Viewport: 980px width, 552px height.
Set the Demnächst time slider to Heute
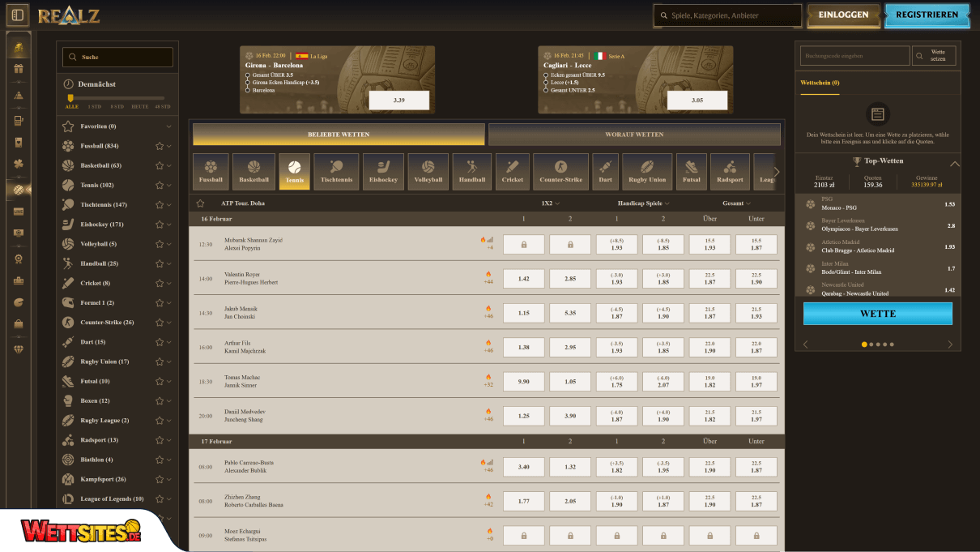[140, 106]
